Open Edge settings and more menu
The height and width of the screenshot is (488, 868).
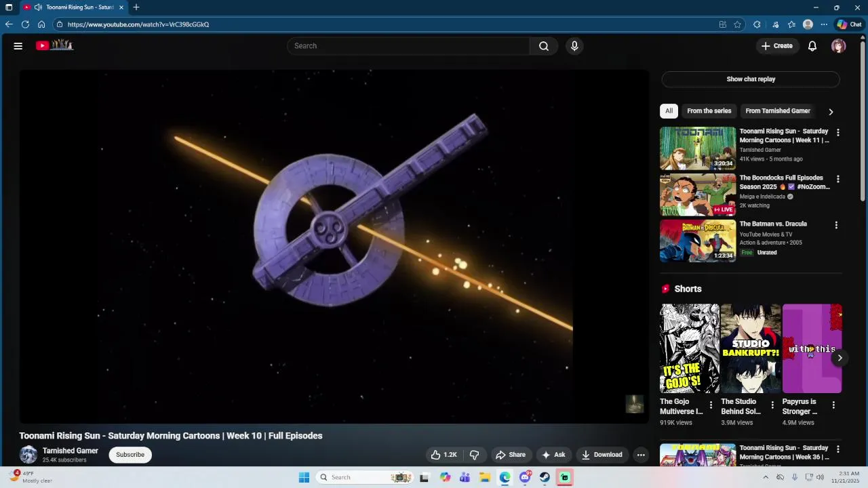(x=824, y=24)
